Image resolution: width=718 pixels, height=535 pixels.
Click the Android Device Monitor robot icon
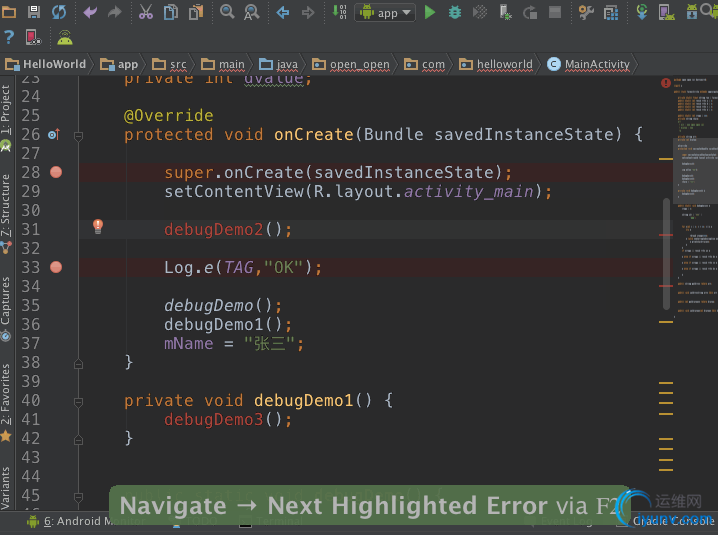click(65, 38)
